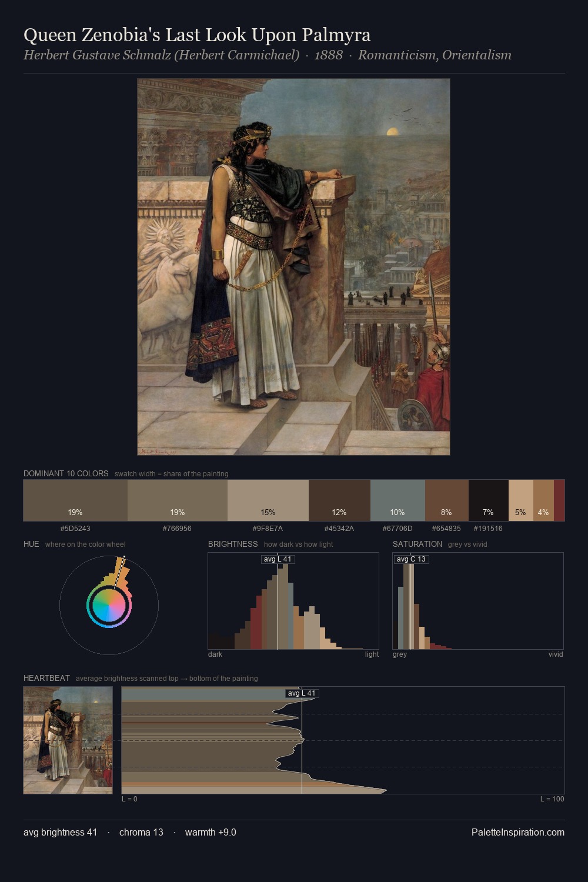The image size is (588, 882).
Task: Click the main Zenobia painting image
Action: click(293, 267)
